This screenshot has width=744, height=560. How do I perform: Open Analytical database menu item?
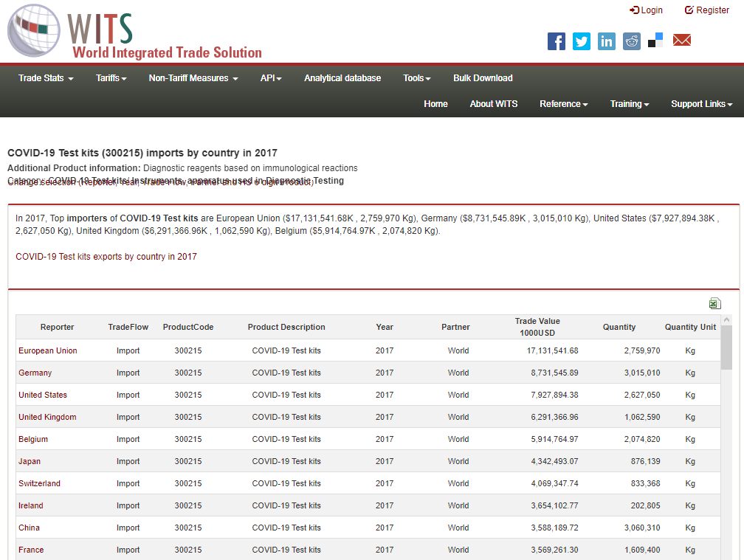pyautogui.click(x=342, y=78)
